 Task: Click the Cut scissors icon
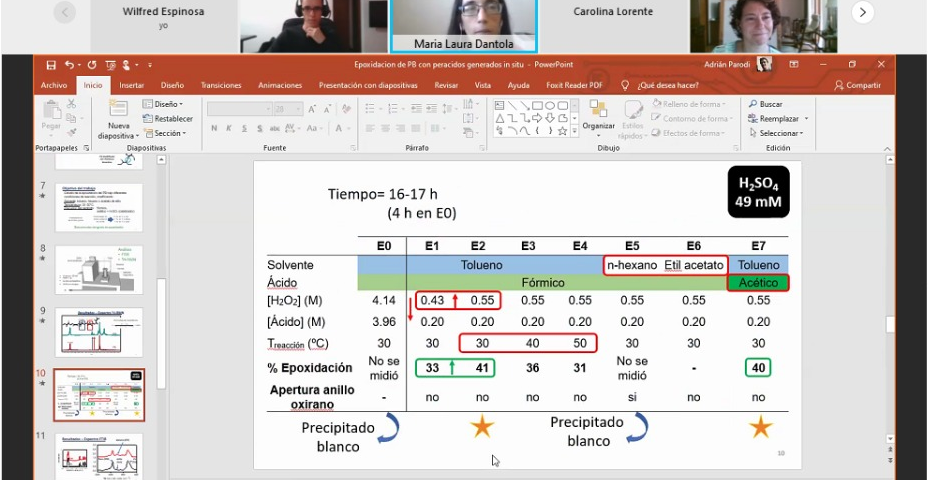[x=70, y=104]
